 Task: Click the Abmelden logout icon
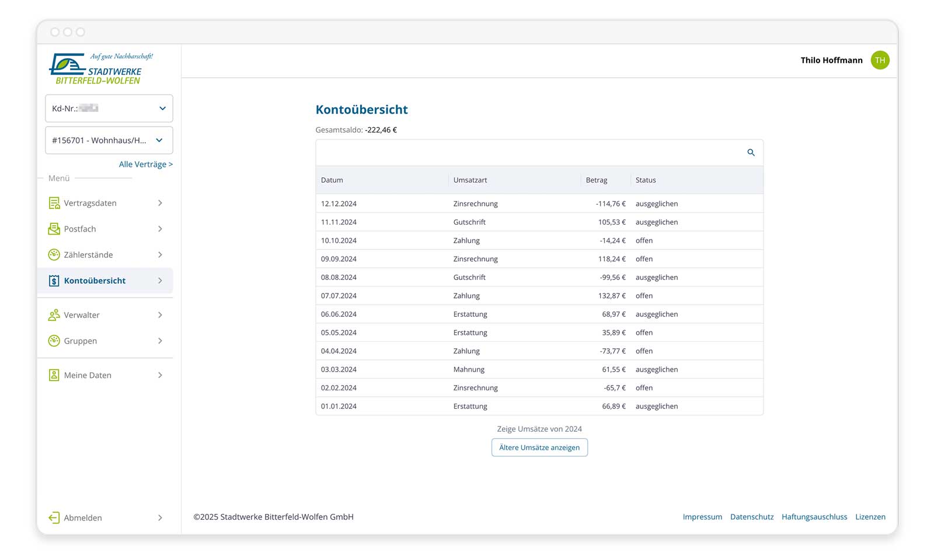(54, 517)
